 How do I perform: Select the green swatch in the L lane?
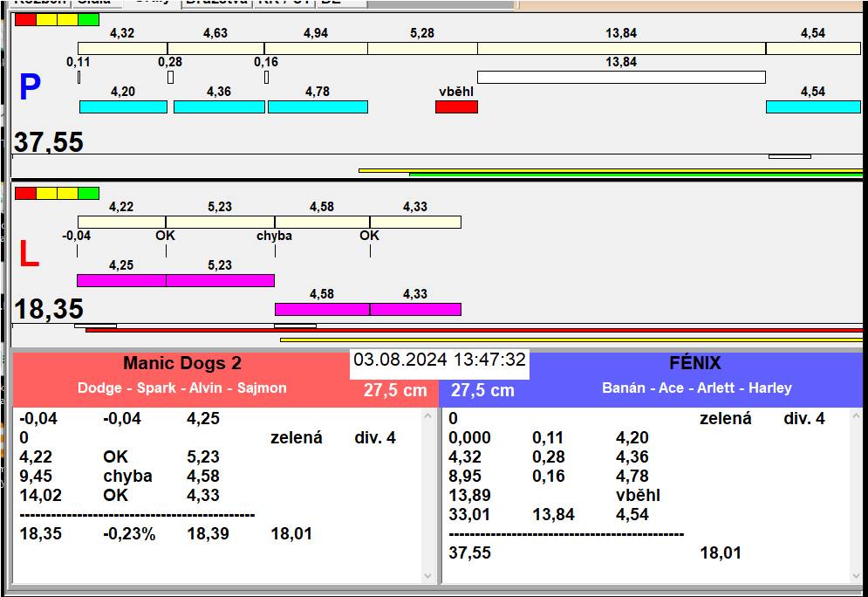pos(88,193)
